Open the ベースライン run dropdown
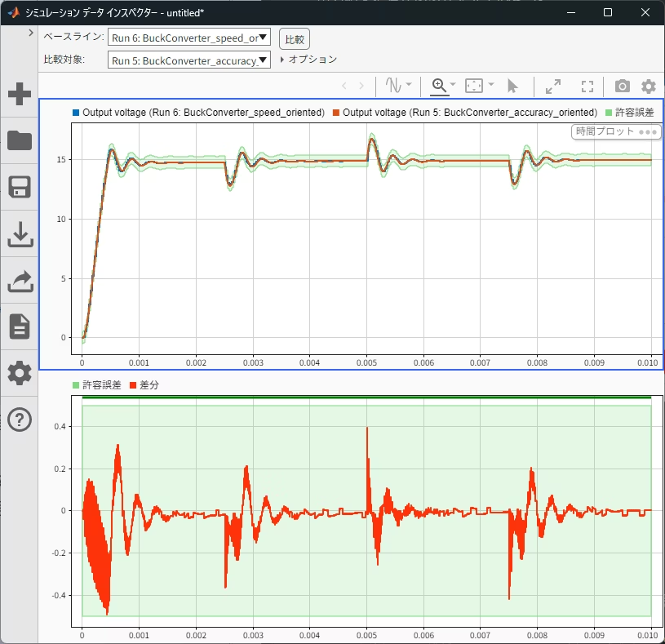The width and height of the screenshot is (665, 644). 189,38
